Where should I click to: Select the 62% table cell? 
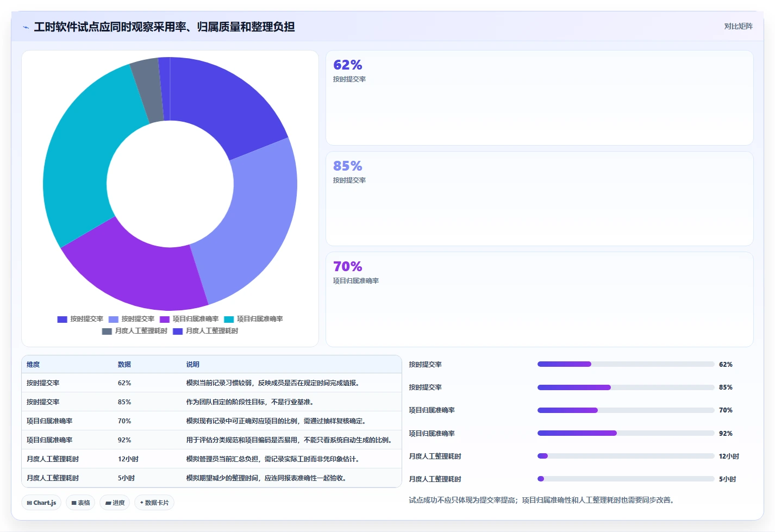tap(124, 383)
